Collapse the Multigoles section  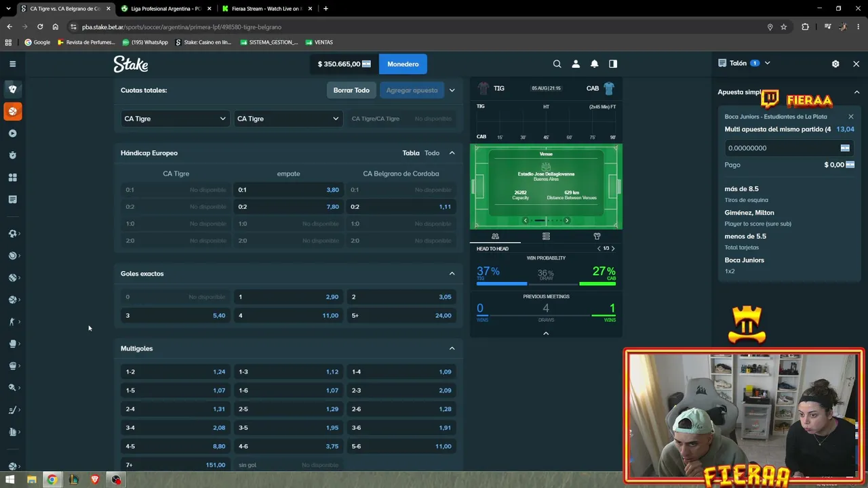pos(452,348)
